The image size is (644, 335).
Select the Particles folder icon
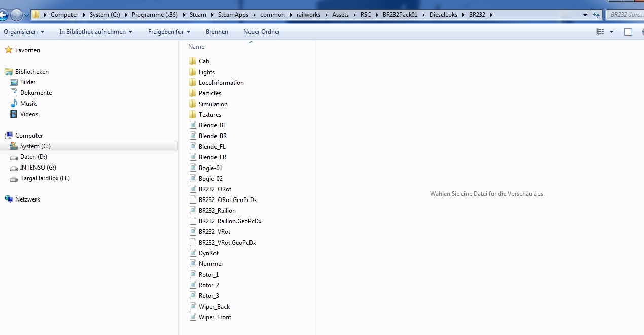[x=192, y=93]
